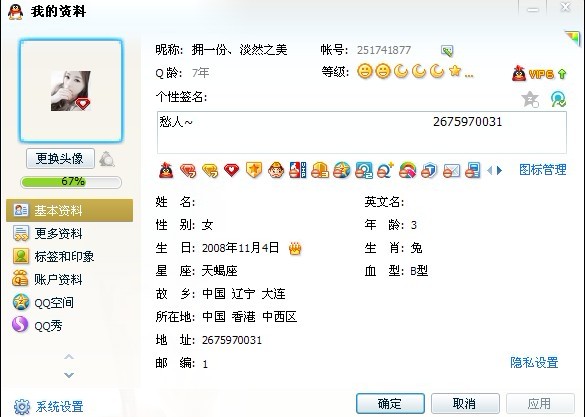Click inside the 个性签名 text box

tap(362, 132)
